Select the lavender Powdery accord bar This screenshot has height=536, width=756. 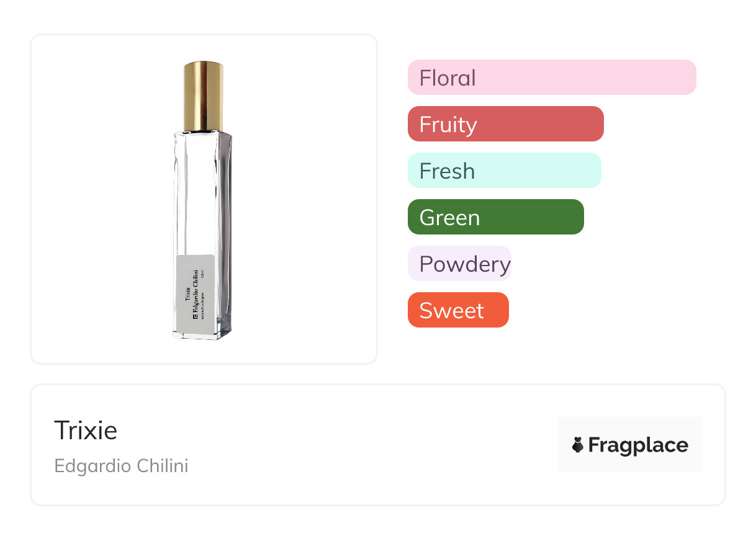pyautogui.click(x=459, y=264)
